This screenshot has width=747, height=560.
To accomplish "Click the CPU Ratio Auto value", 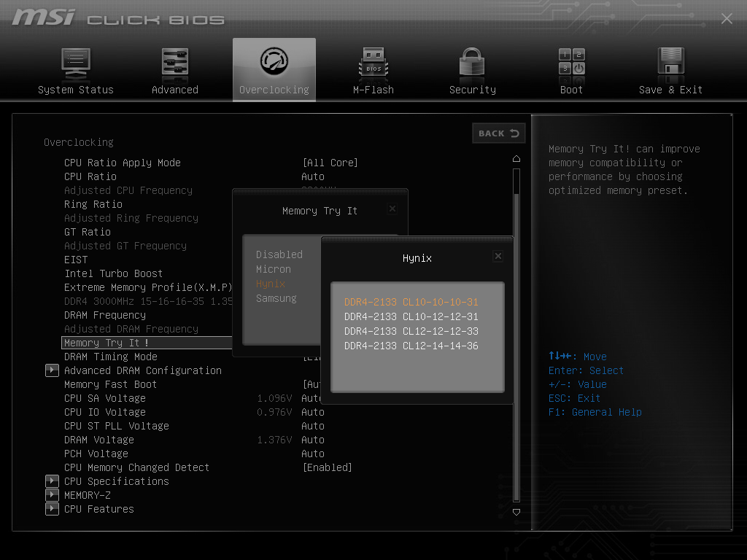I will (x=313, y=176).
